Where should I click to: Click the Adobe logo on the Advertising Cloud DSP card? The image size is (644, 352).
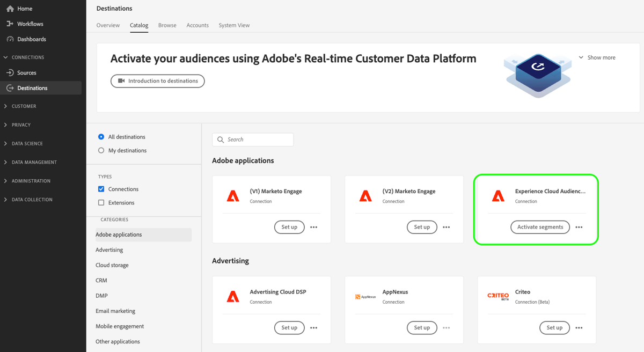(233, 296)
